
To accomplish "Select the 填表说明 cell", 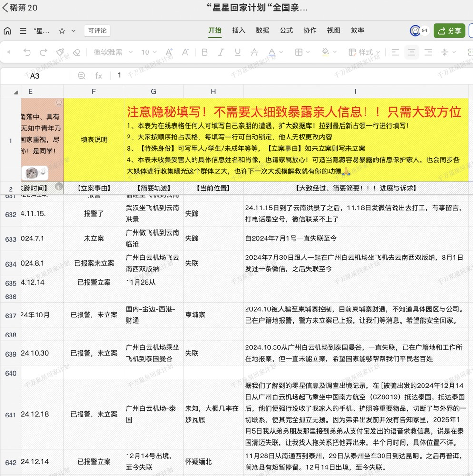I will pyautogui.click(x=94, y=139).
